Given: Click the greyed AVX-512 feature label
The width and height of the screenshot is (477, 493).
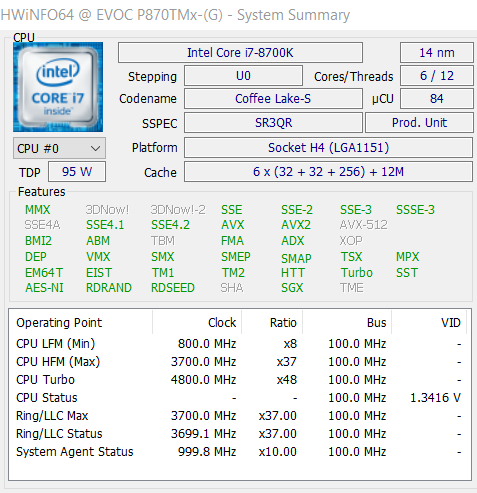Looking at the screenshot, I should pos(364,225).
